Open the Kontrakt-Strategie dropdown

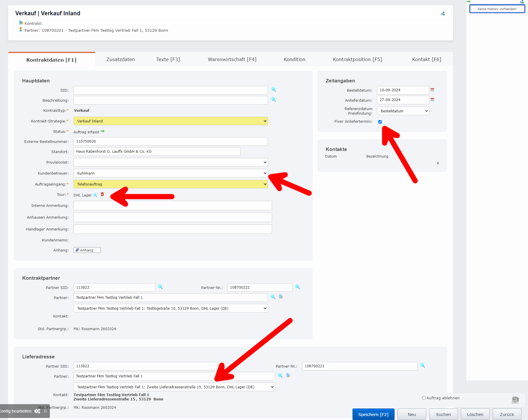tap(171, 121)
